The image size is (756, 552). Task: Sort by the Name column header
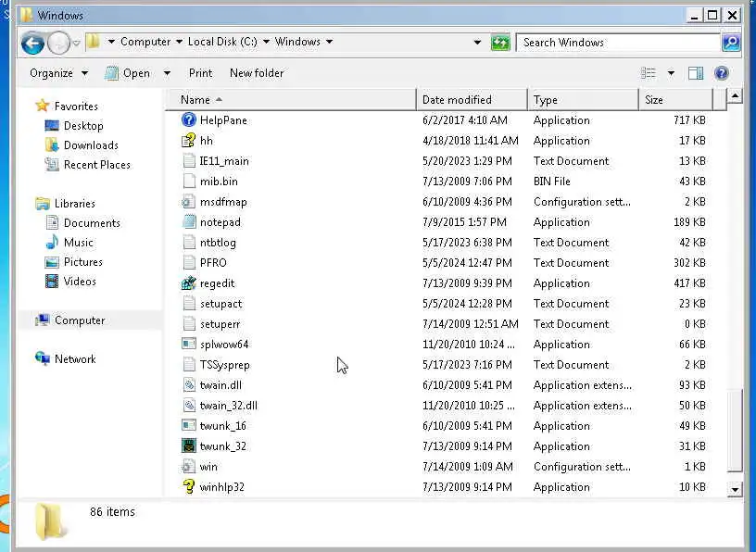(291, 100)
